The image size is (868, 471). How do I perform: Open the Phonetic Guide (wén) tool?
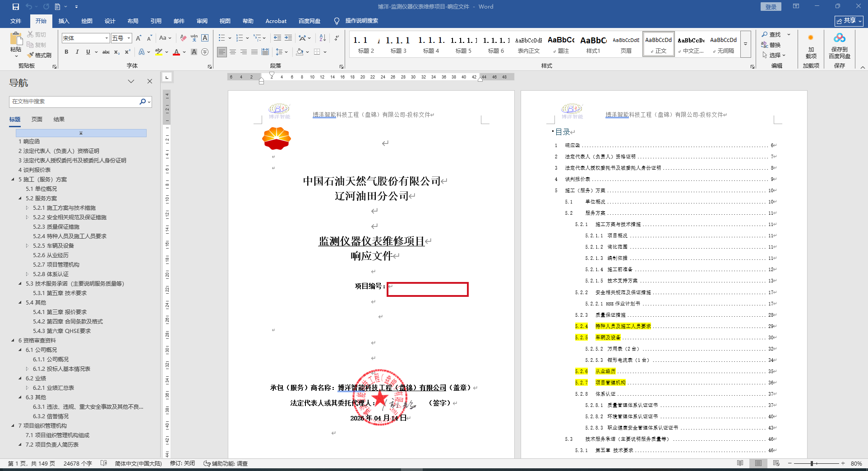coord(194,38)
